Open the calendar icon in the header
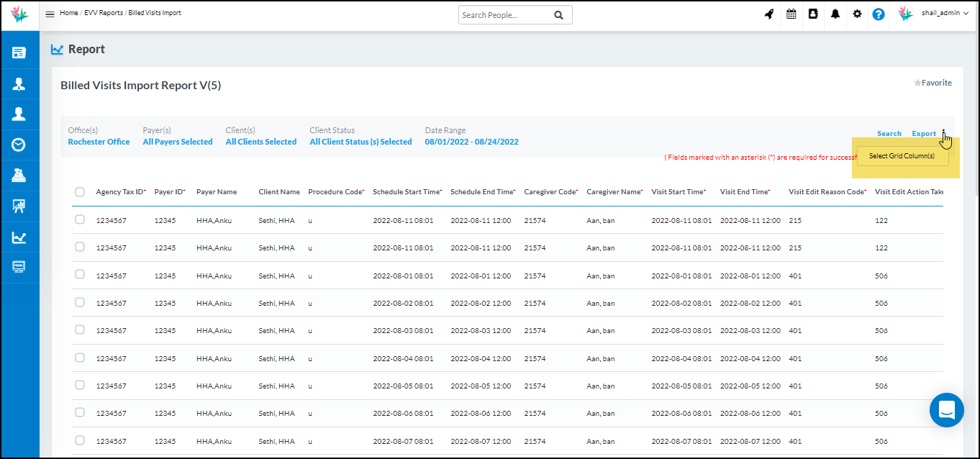The width and height of the screenshot is (980, 459). click(791, 14)
